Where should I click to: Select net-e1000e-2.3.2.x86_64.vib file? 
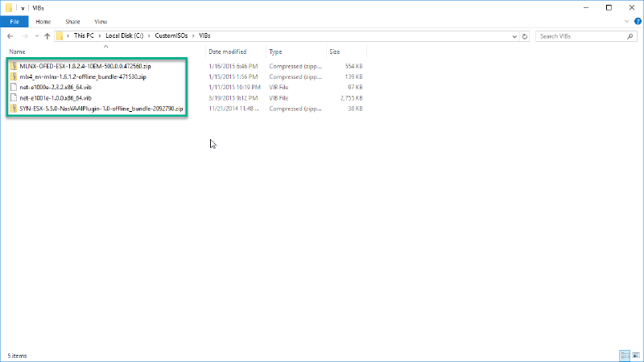point(56,88)
